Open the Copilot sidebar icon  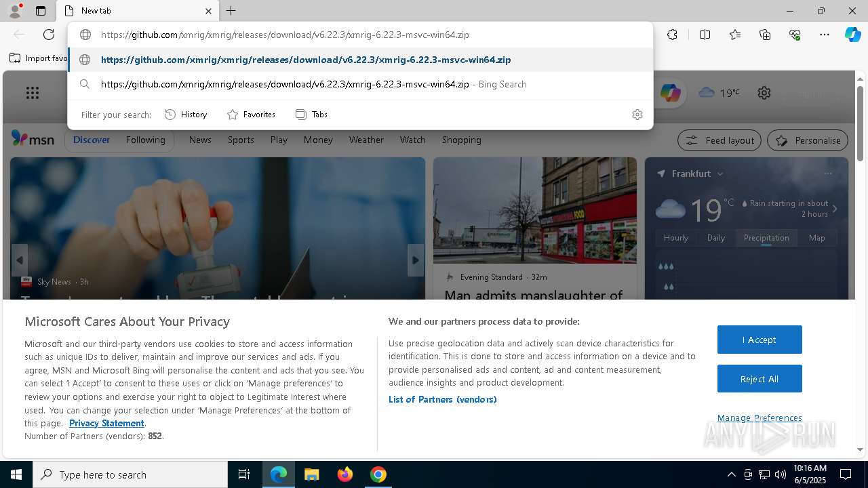(852, 35)
